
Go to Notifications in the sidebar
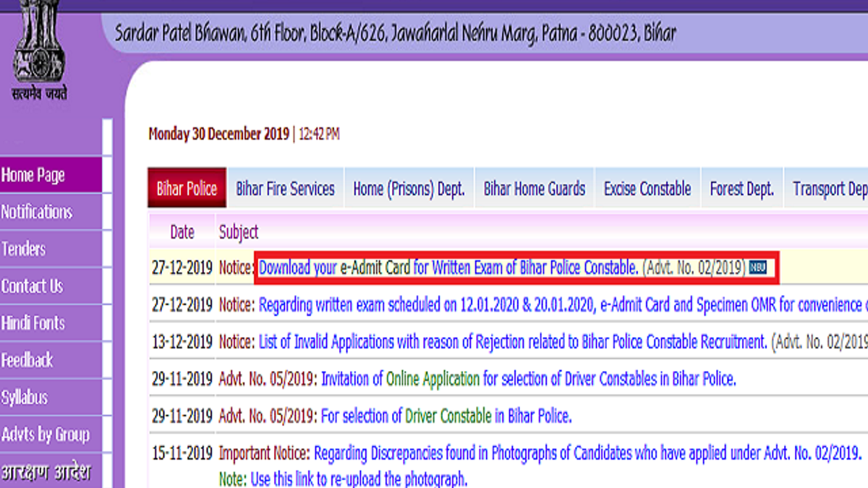(x=37, y=212)
